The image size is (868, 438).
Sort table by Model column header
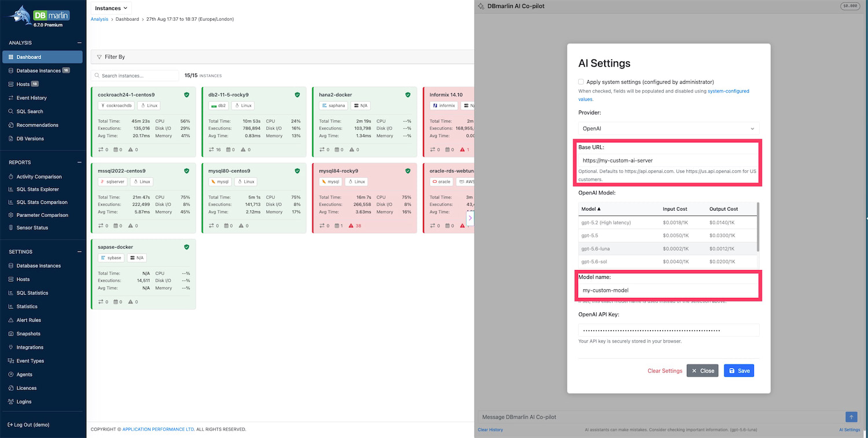(x=591, y=209)
